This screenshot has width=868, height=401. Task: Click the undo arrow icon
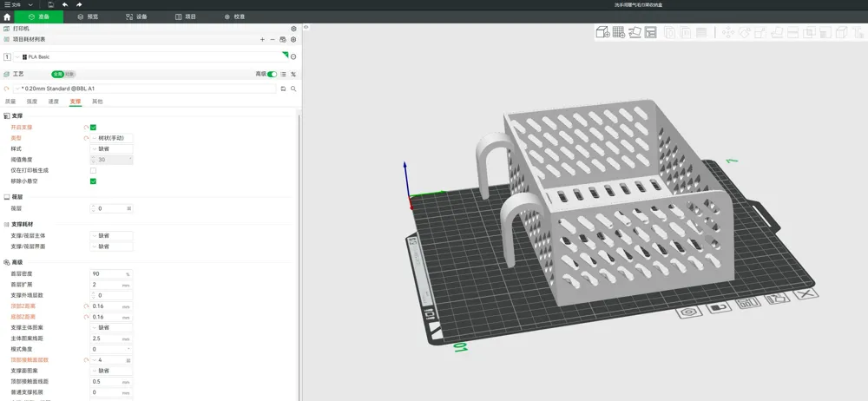coord(65,4)
